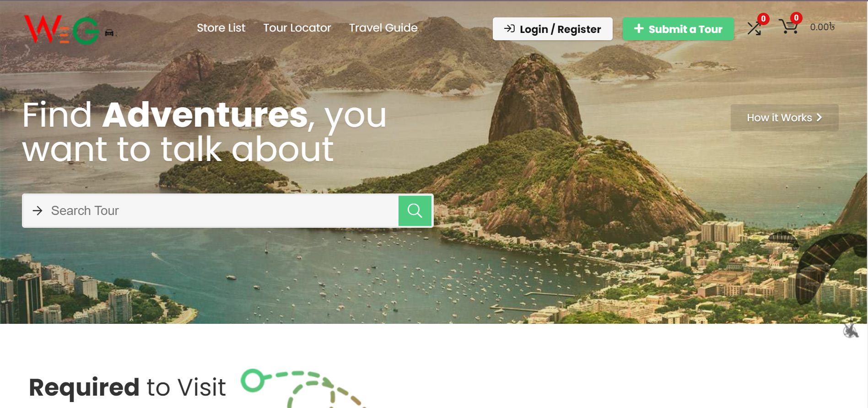Click the Submit a Tour button
This screenshot has width=868, height=408.
tap(678, 29)
